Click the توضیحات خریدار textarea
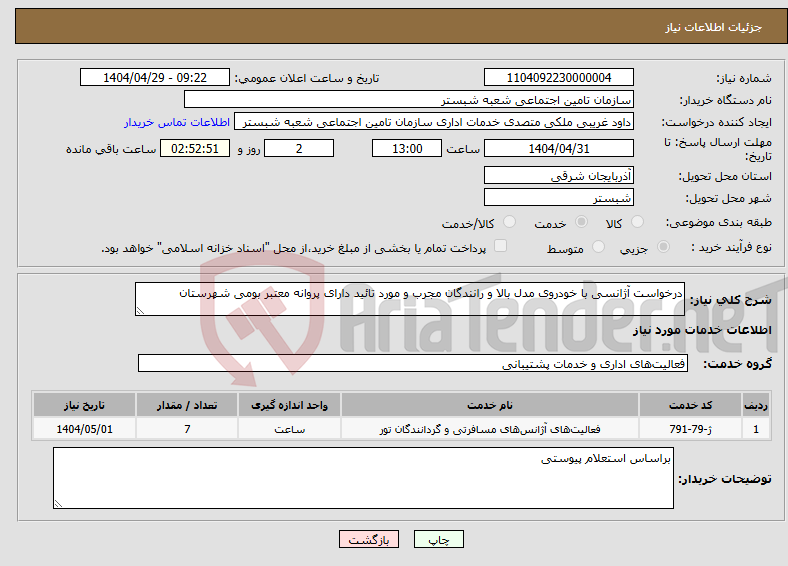 tap(363, 478)
